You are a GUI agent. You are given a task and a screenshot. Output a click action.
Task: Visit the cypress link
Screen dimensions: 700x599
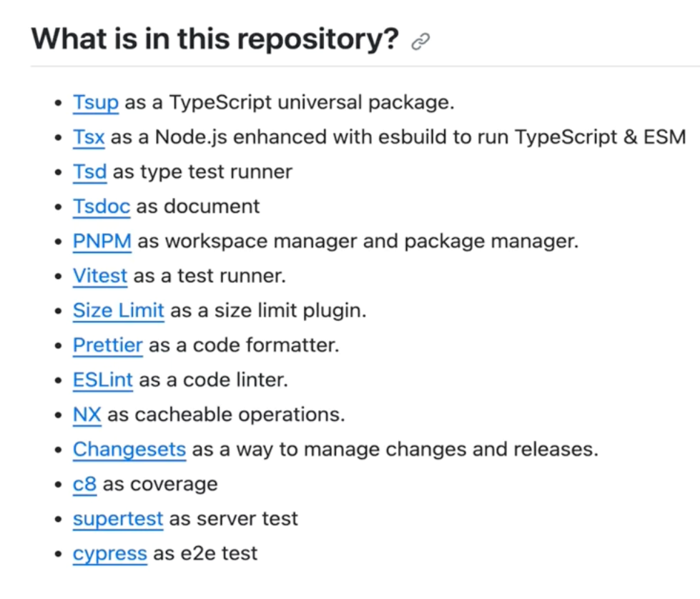pyautogui.click(x=110, y=553)
